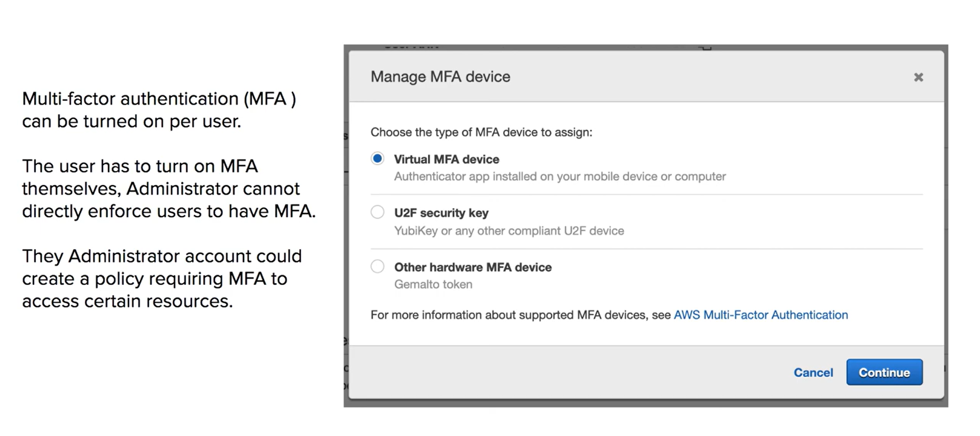Click the blue Continue button

point(884,372)
